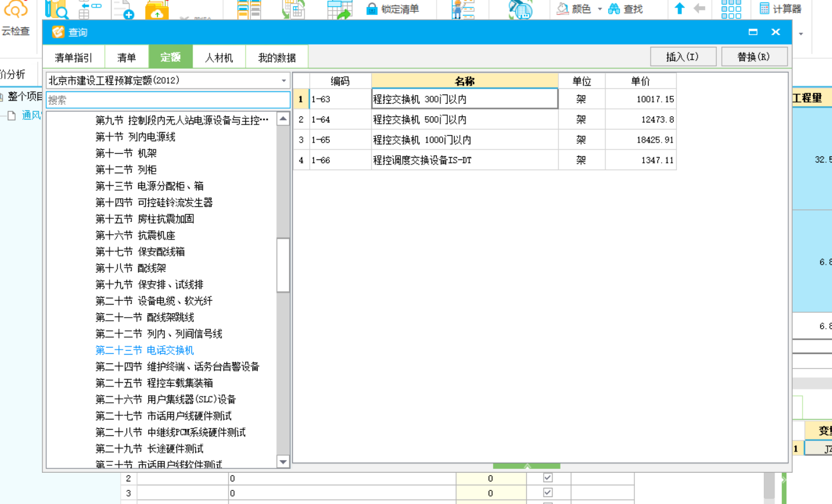Open the 计算器 calculator

point(780,9)
